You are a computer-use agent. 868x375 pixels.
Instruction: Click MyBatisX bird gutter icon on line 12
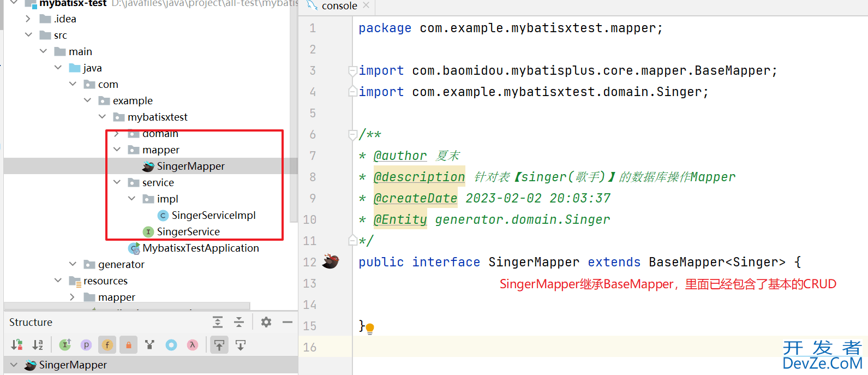coord(330,261)
